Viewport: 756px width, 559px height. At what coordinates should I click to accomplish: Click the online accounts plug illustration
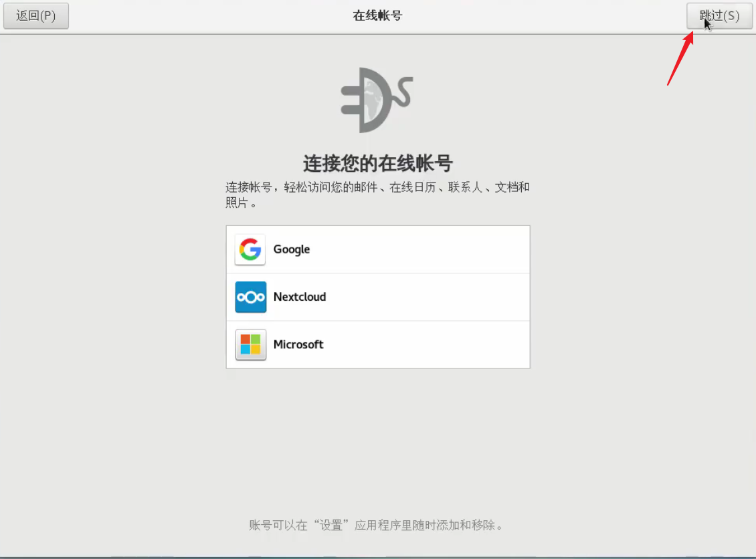coord(377,100)
